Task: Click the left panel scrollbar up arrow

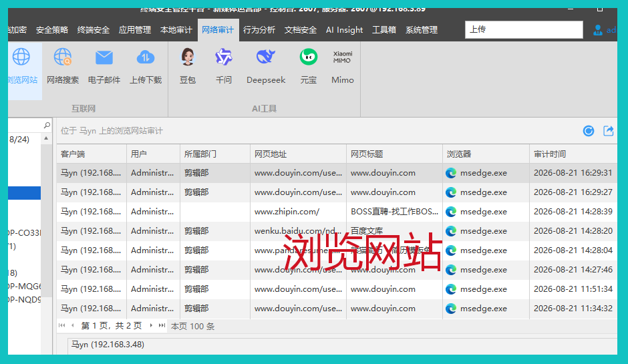Action: 47,138
